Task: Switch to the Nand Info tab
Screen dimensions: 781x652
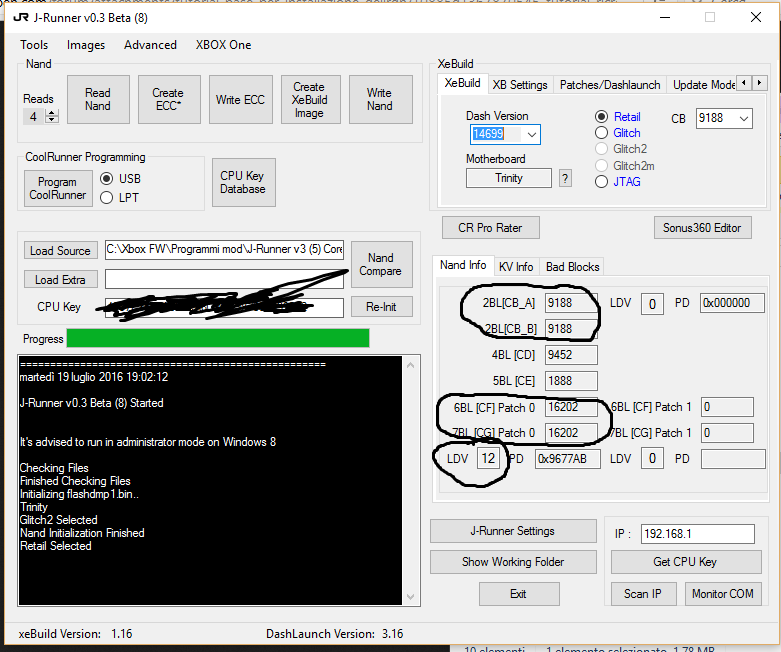Action: click(463, 265)
